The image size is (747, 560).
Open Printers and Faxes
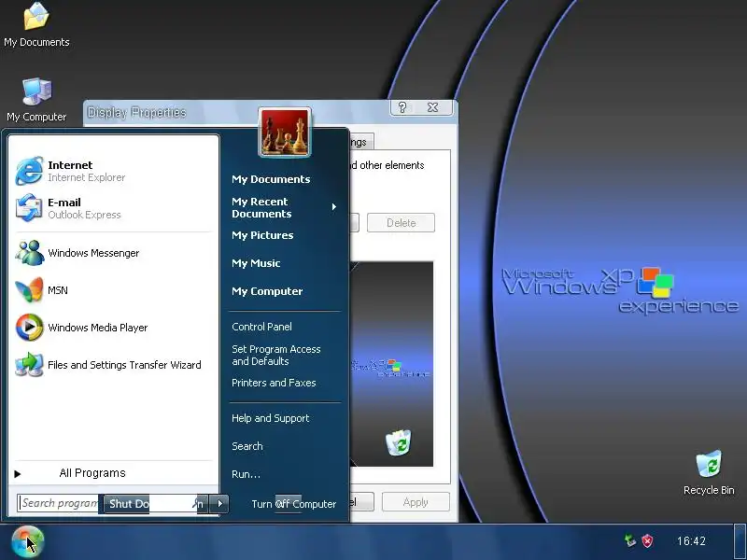click(274, 383)
